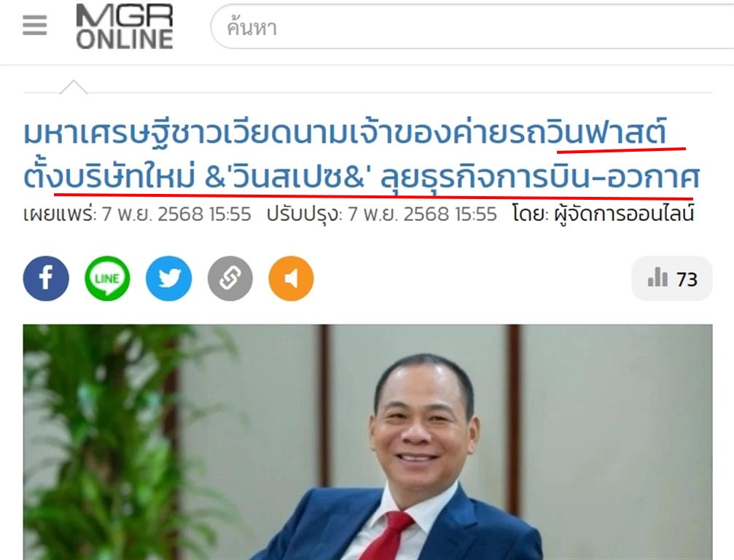Image resolution: width=734 pixels, height=560 pixels.
Task: Focus the ค้นหา search field
Action: (473, 27)
